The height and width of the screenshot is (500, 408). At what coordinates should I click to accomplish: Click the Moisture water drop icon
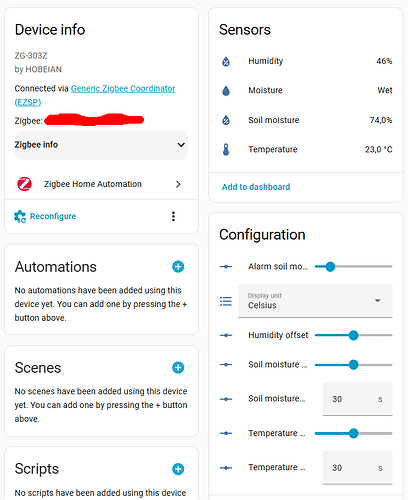[226, 91]
